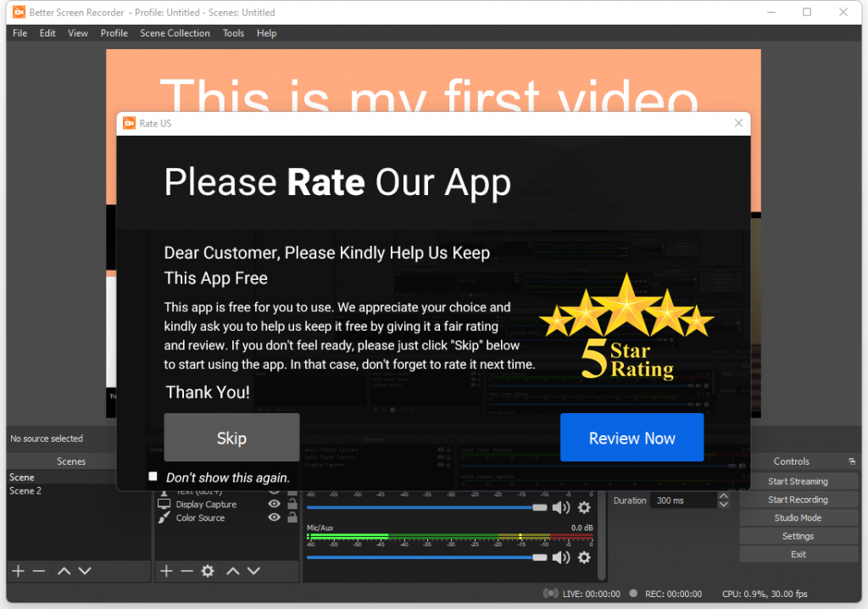The width and height of the screenshot is (868, 609).
Task: Move the source down with the Sources down arrow
Action: 253,571
